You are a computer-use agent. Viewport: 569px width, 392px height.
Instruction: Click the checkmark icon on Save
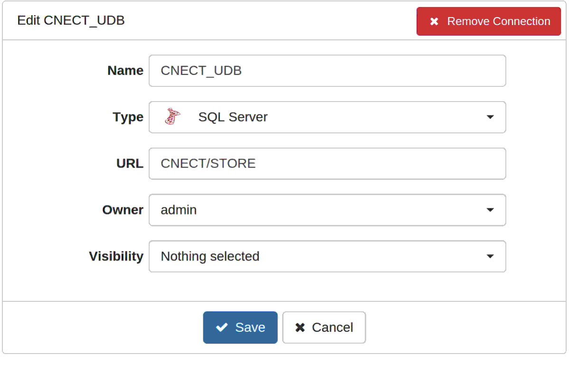point(222,327)
